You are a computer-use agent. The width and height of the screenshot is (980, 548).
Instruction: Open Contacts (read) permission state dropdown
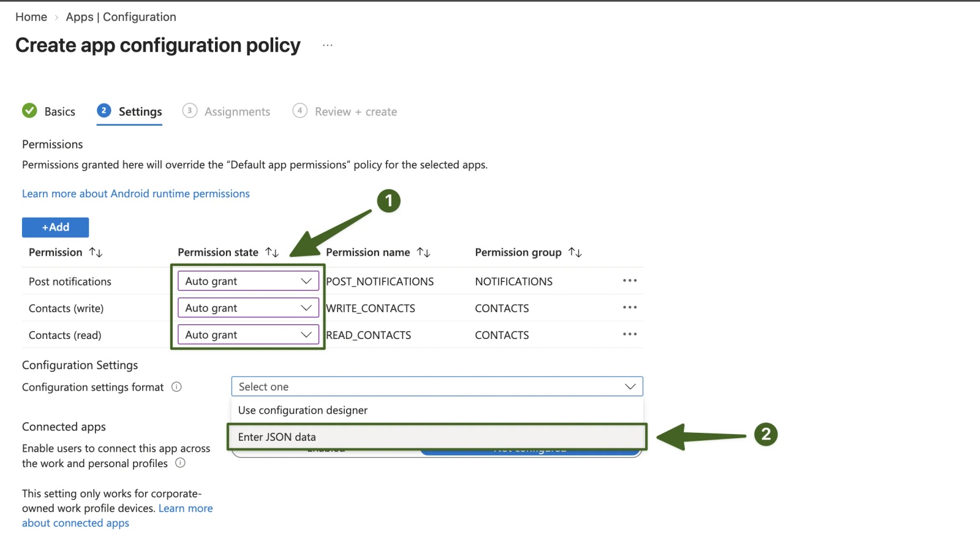click(x=248, y=335)
